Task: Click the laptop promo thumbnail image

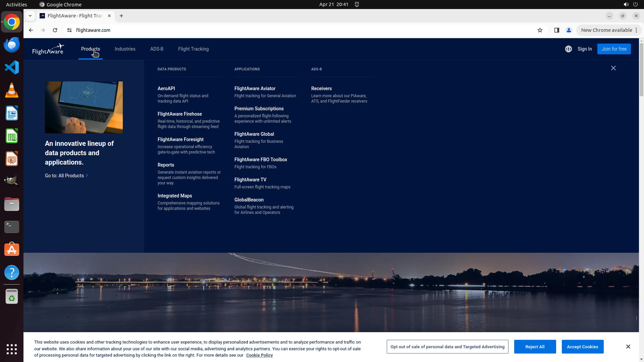Action: 84,107
